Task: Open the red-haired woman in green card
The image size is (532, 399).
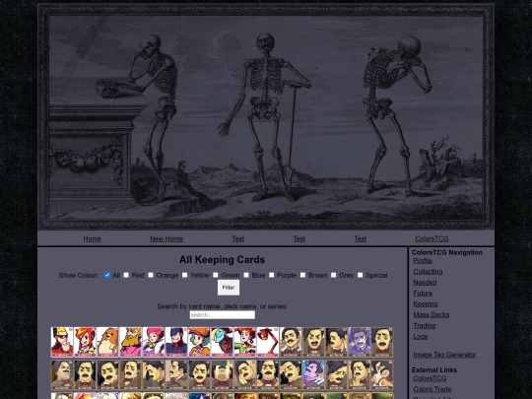Action: click(x=245, y=342)
